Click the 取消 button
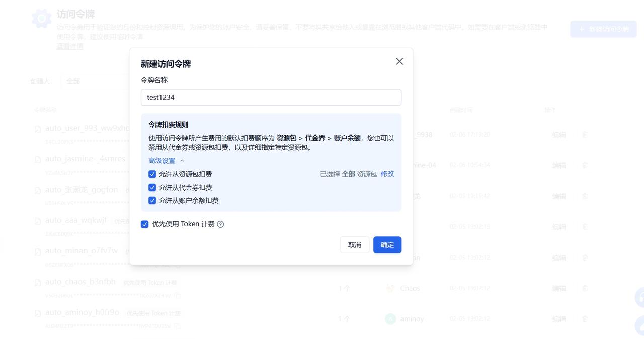Viewport: 644px width, 339px height. pos(355,245)
